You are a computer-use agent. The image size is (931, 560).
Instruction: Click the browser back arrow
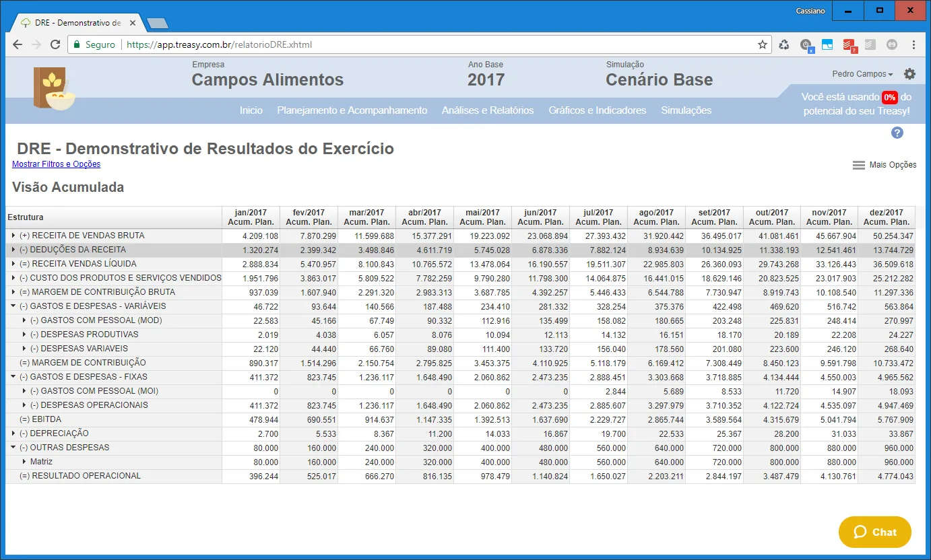[18, 44]
